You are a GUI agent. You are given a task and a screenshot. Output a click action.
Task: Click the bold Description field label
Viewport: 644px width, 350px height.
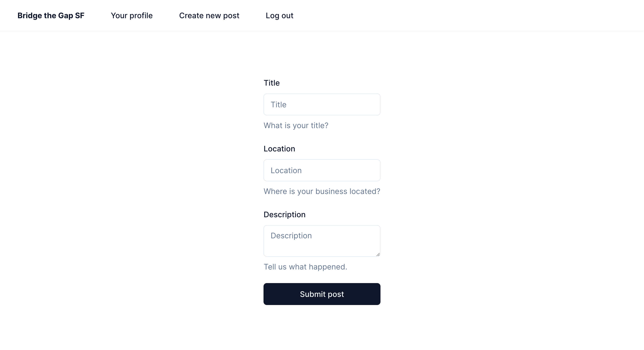284,215
